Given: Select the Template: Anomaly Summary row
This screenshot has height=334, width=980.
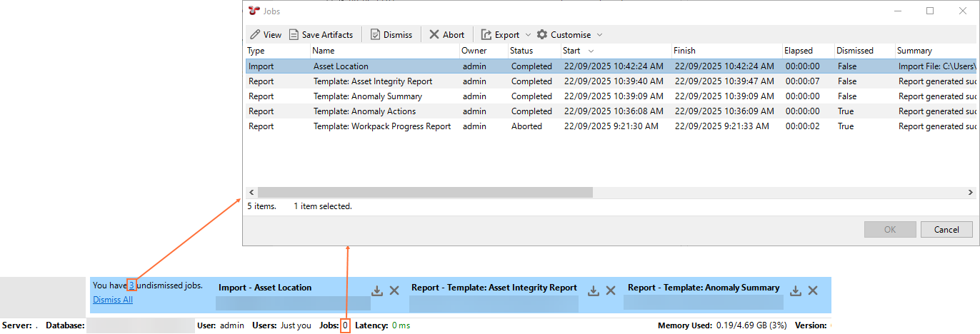Looking at the screenshot, I should [611, 96].
